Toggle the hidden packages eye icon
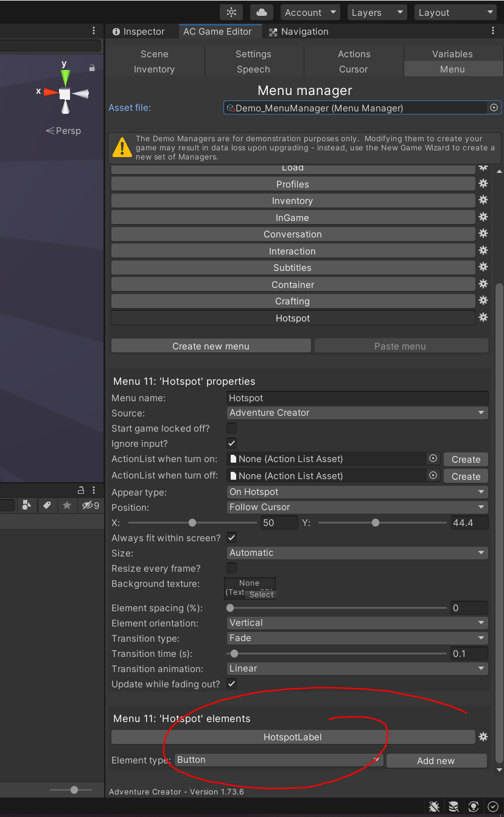 (x=91, y=505)
